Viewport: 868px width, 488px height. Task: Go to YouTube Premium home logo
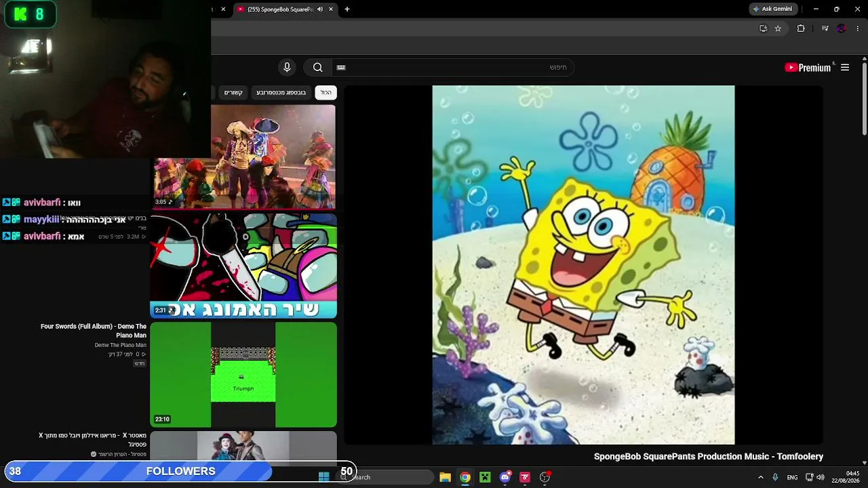coord(808,67)
